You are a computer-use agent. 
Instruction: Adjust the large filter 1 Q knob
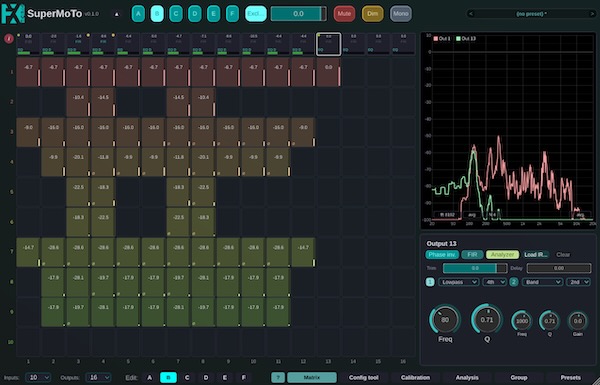487,320
